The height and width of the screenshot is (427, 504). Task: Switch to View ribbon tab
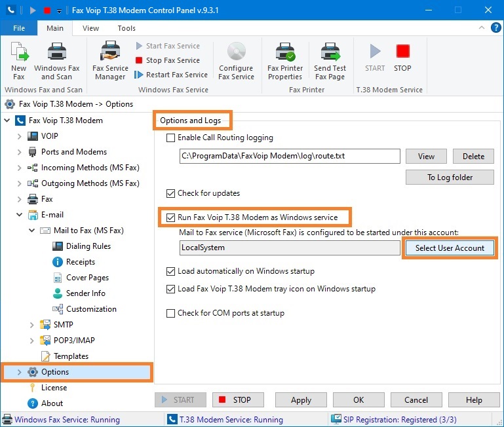coord(90,28)
